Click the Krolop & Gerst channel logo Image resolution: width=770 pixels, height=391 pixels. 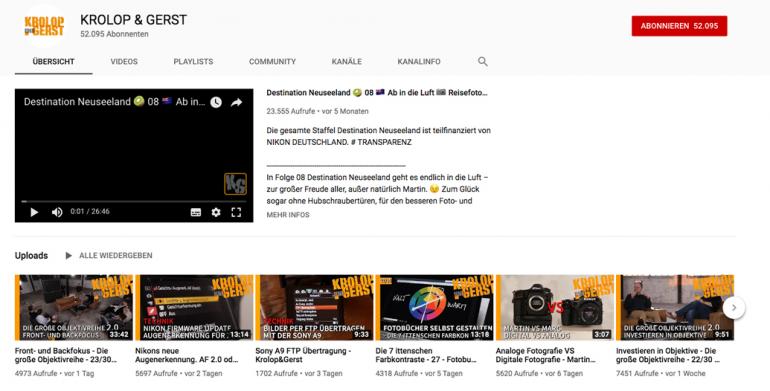point(44,26)
